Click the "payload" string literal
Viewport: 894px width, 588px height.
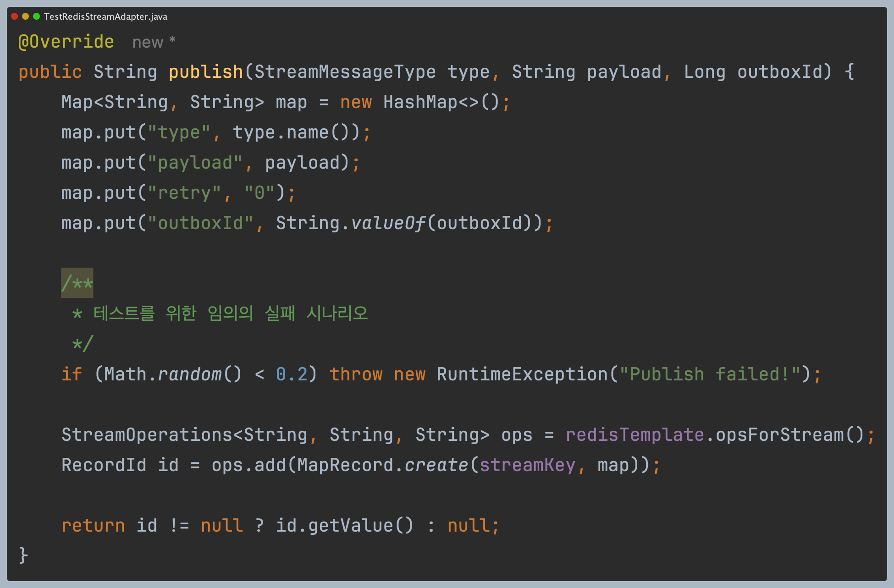click(x=195, y=163)
